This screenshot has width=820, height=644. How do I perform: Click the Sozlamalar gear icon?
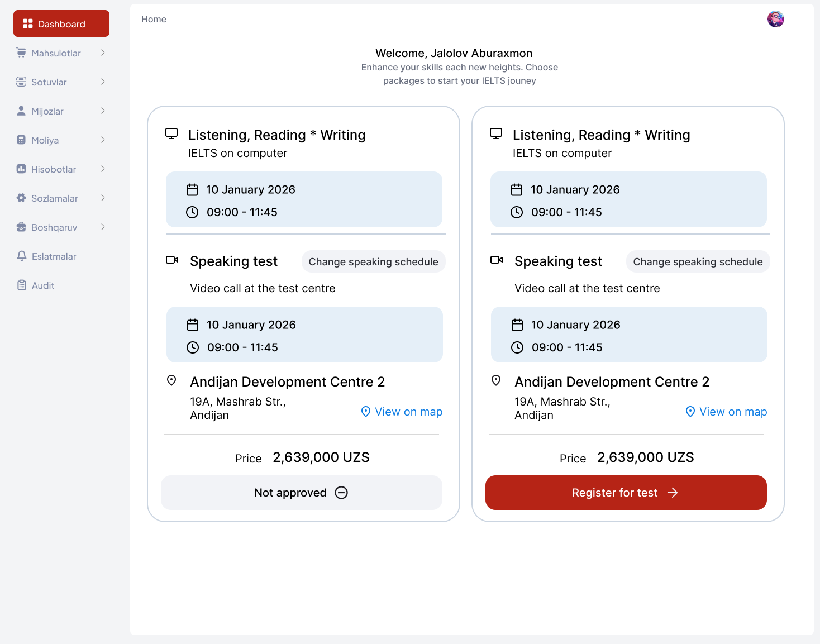[21, 198]
